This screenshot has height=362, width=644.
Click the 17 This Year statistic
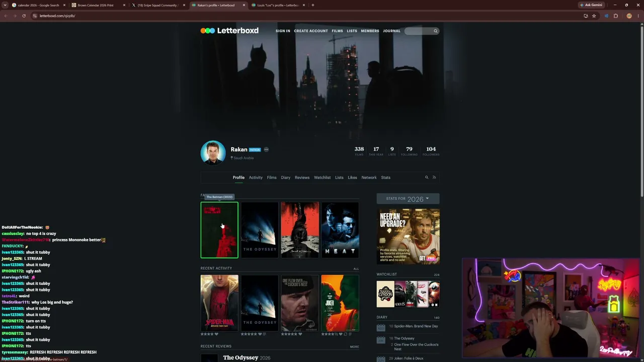point(376,151)
